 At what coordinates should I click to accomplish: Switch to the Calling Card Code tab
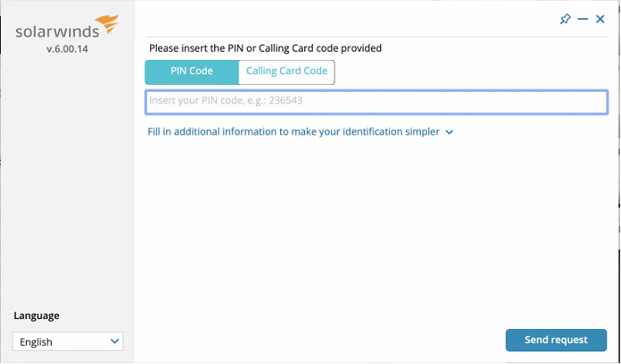point(287,72)
